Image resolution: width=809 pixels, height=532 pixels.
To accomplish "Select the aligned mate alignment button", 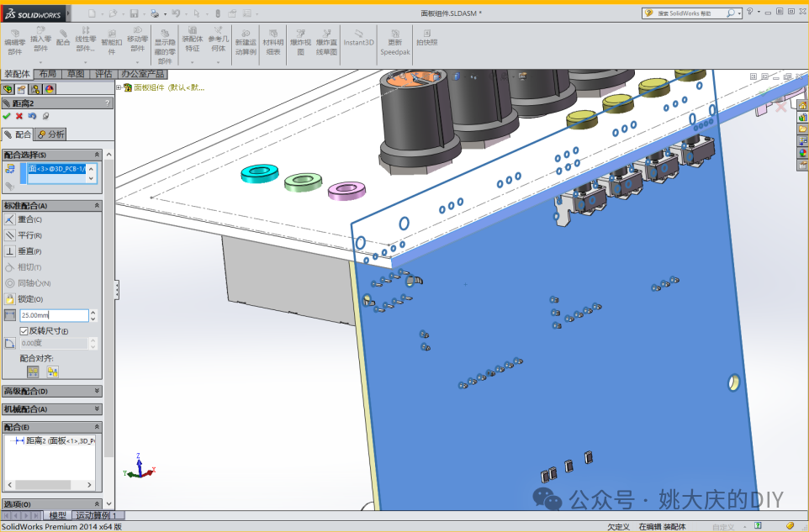I will tap(33, 371).
